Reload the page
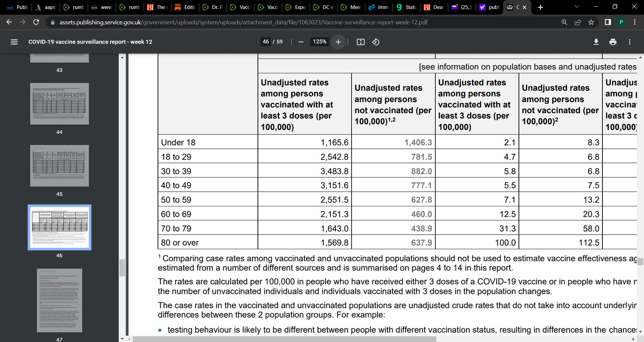This screenshot has height=342, width=644. (x=36, y=22)
